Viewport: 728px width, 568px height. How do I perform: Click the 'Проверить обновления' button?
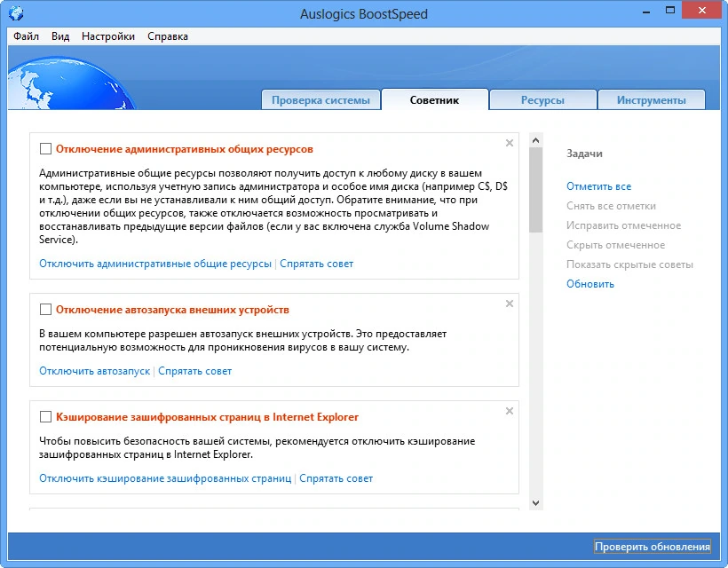point(653,547)
